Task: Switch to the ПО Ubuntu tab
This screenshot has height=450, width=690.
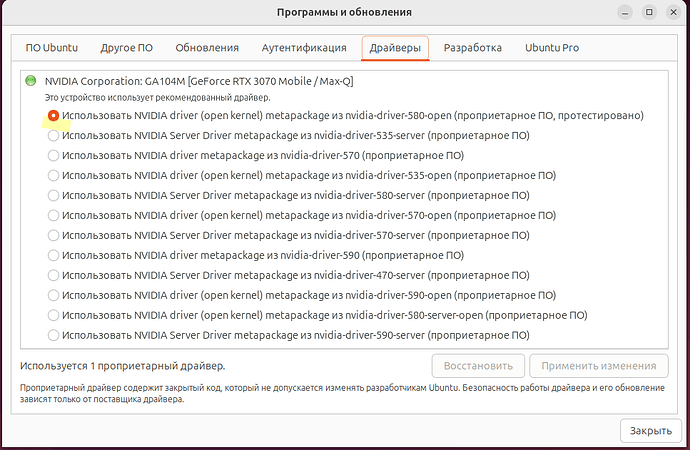Action: pyautogui.click(x=51, y=48)
